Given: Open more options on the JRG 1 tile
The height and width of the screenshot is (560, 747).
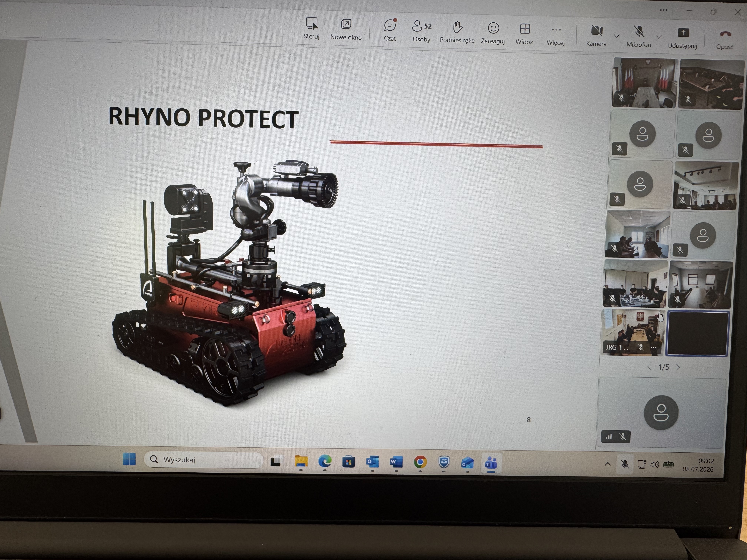Looking at the screenshot, I should click(x=653, y=348).
